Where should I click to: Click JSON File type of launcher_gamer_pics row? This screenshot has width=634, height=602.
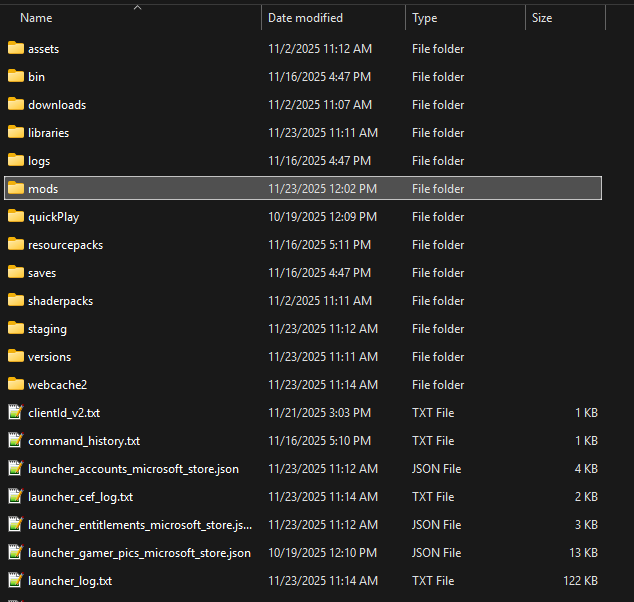click(436, 553)
